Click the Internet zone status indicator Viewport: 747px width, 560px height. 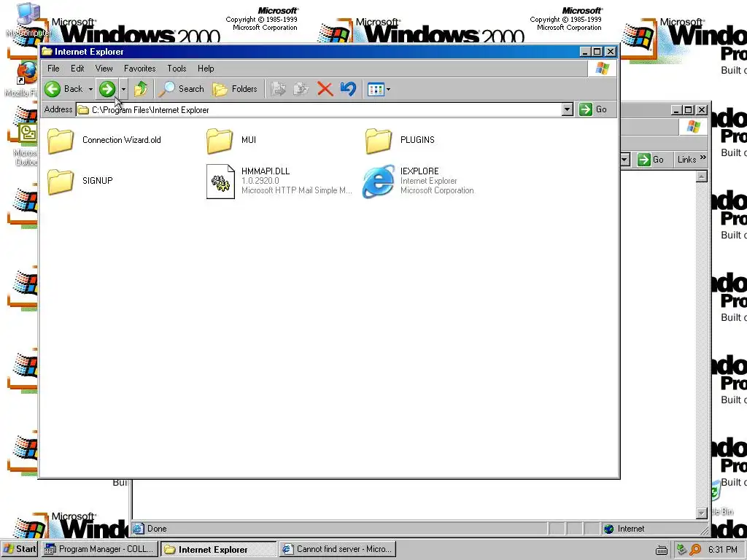tap(624, 529)
